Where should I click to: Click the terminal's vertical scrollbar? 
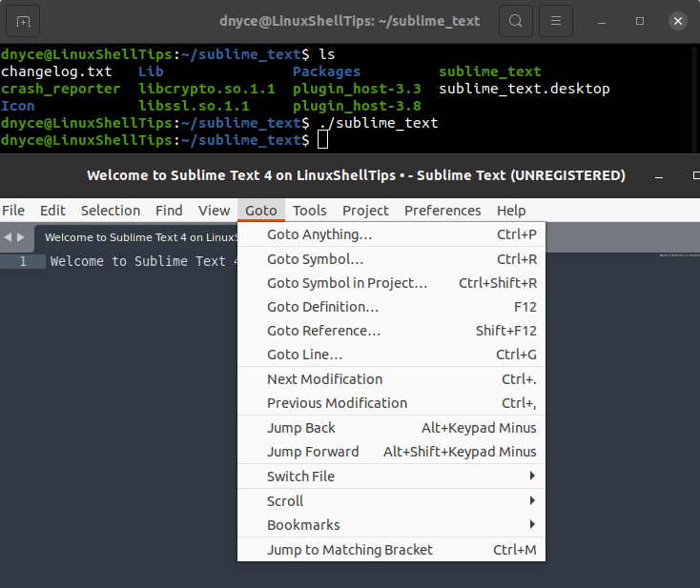point(695,99)
